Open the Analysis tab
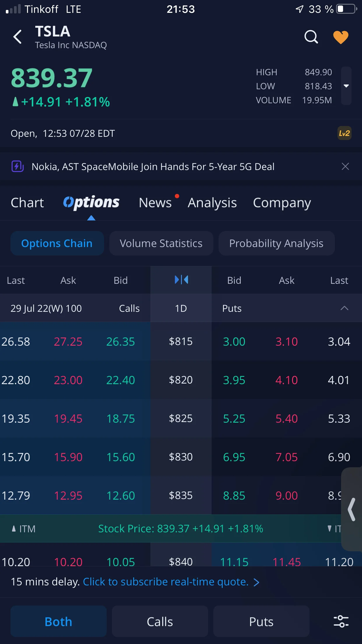Image resolution: width=362 pixels, height=644 pixels. pos(212,203)
